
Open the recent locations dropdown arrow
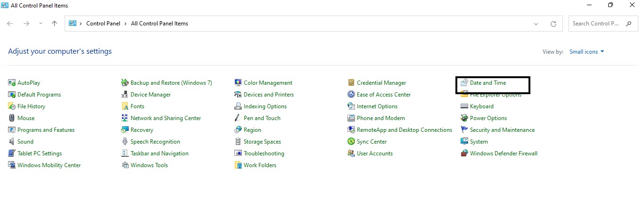[41, 24]
